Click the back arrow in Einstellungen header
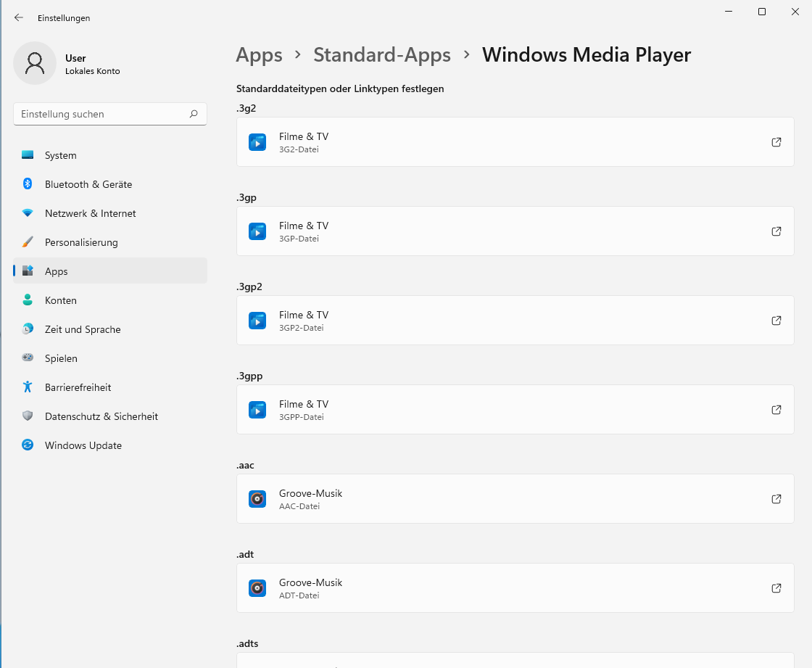This screenshot has width=812, height=668. coord(19,17)
